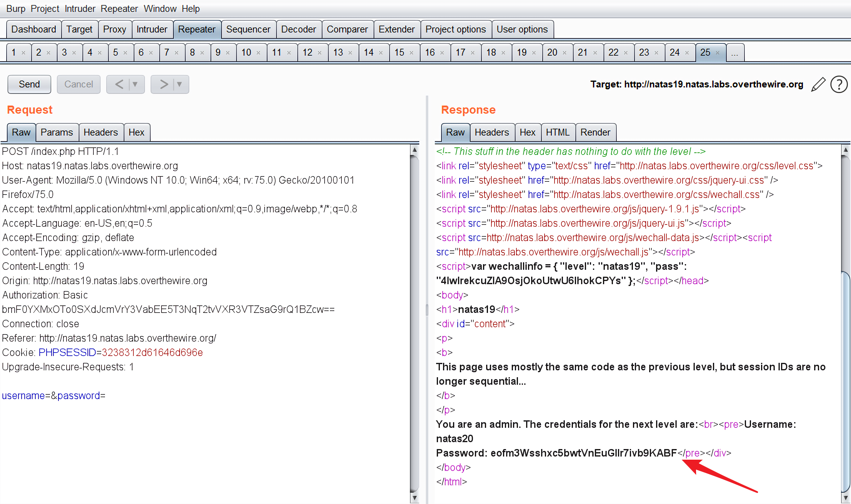Open the help question mark icon

[839, 84]
